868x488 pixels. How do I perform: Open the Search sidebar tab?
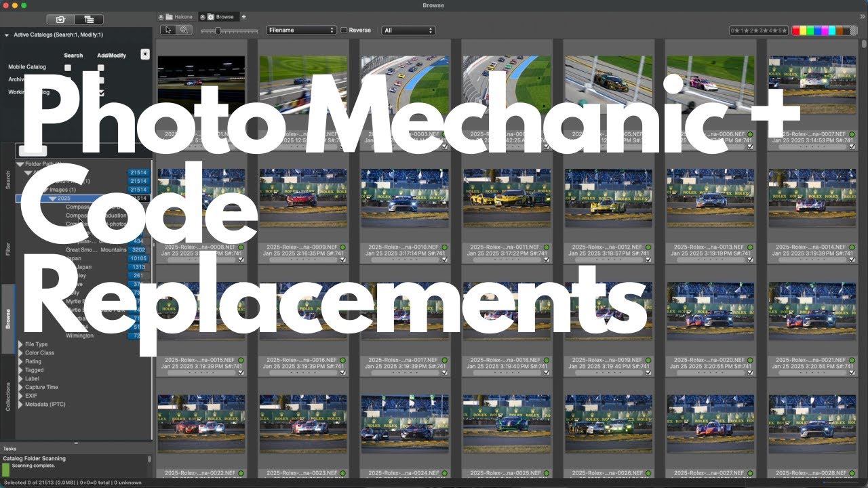(x=8, y=180)
